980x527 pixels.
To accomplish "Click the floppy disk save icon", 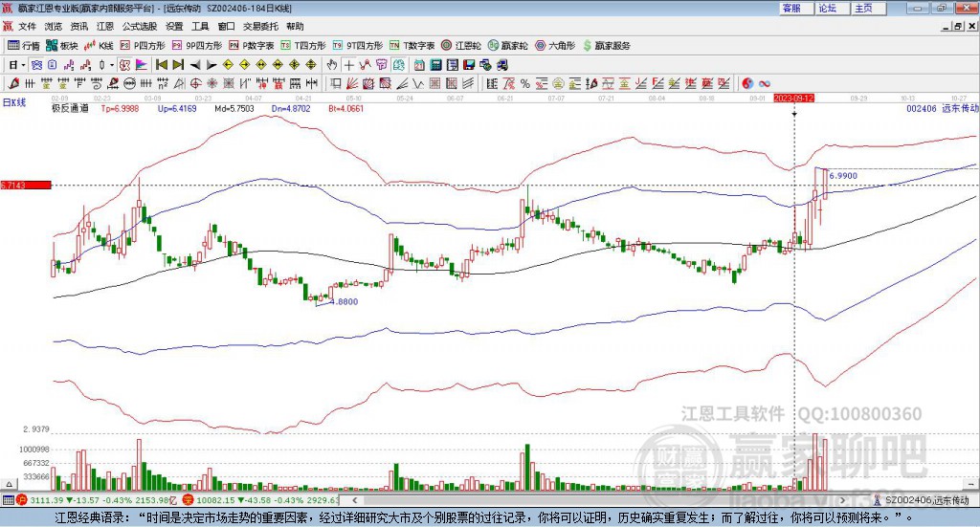I will (x=469, y=65).
